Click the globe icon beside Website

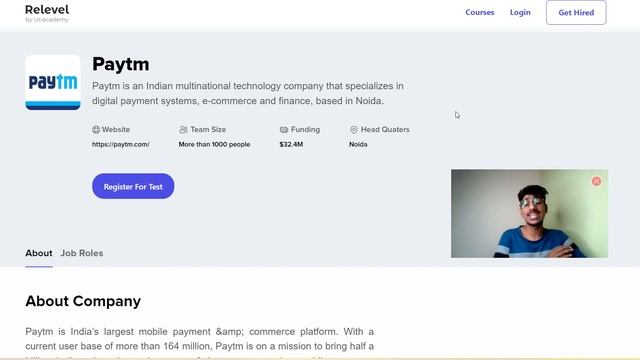tap(96, 129)
